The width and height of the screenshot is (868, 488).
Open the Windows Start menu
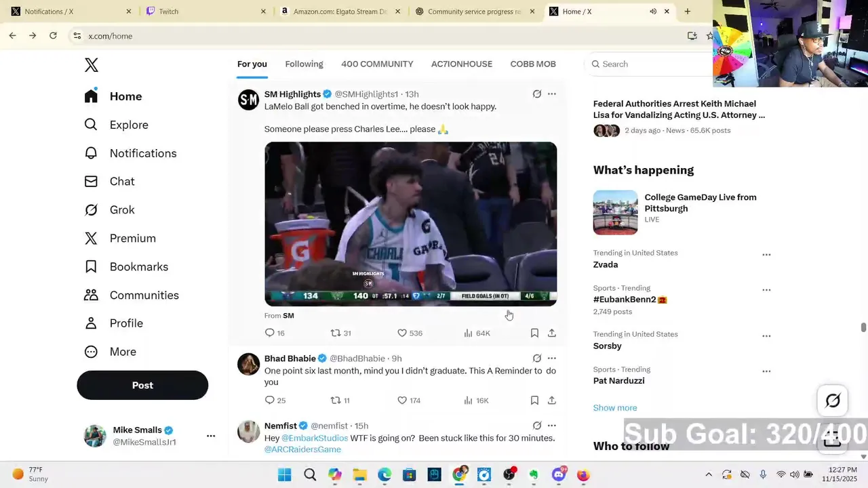click(285, 474)
